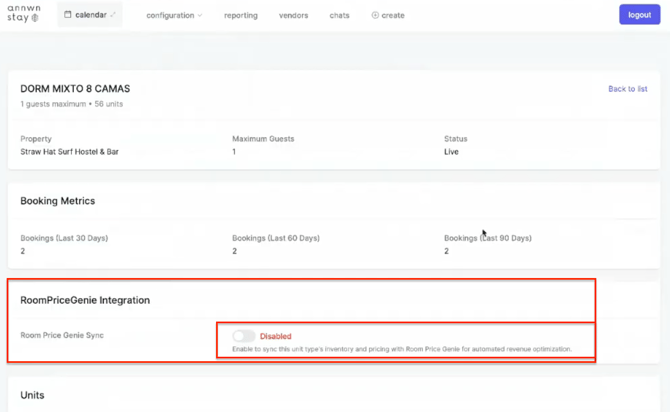Click the DORM MIXTO 8 CAMAS title
The height and width of the screenshot is (412, 670).
point(75,89)
